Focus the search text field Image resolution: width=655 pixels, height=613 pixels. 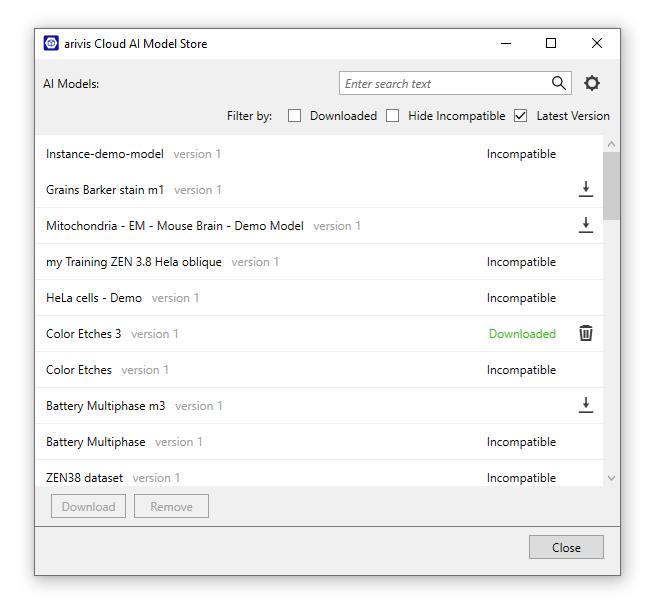click(x=443, y=84)
